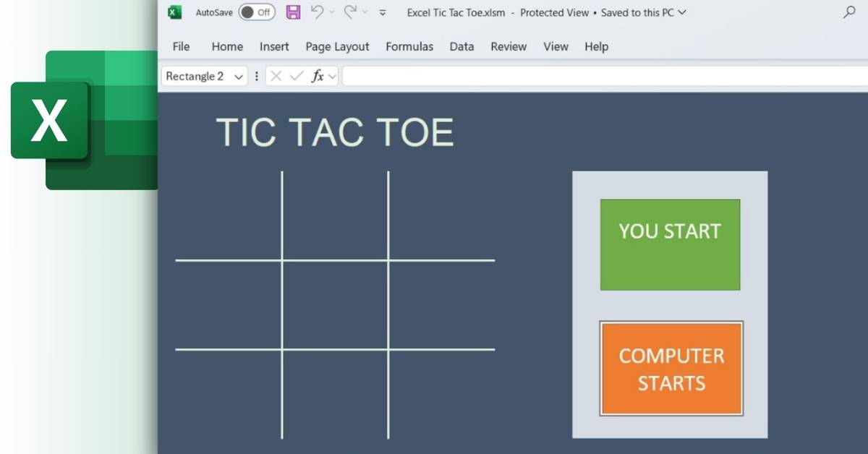Viewport: 868px width, 454px height.
Task: Click the Undo arrow icon
Action: (317, 12)
